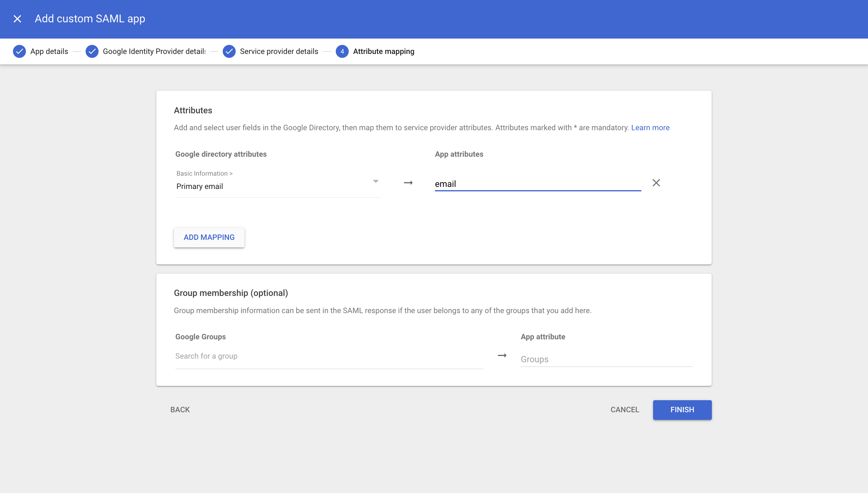The width and height of the screenshot is (868, 493).
Task: Click the Attributes section heading
Action: tap(193, 110)
